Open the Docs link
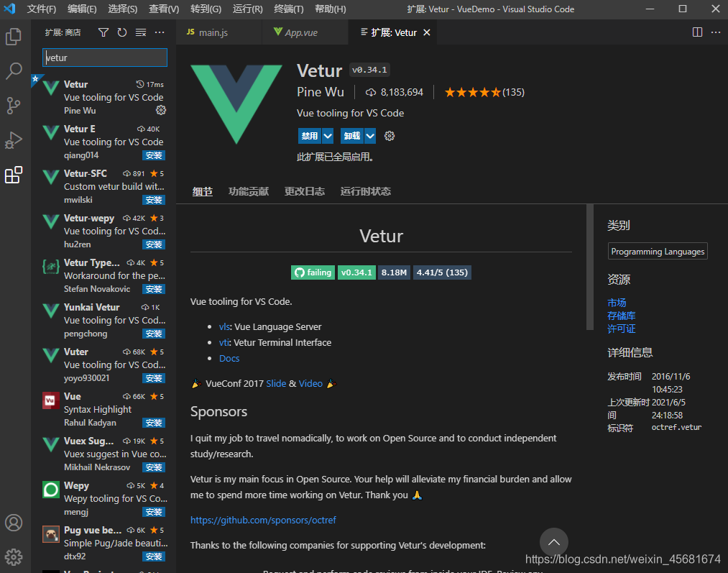This screenshot has height=573, width=728. [x=229, y=359]
